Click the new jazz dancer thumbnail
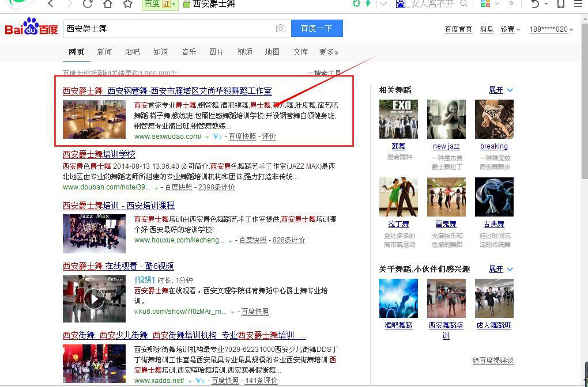588x387 pixels. pos(446,119)
